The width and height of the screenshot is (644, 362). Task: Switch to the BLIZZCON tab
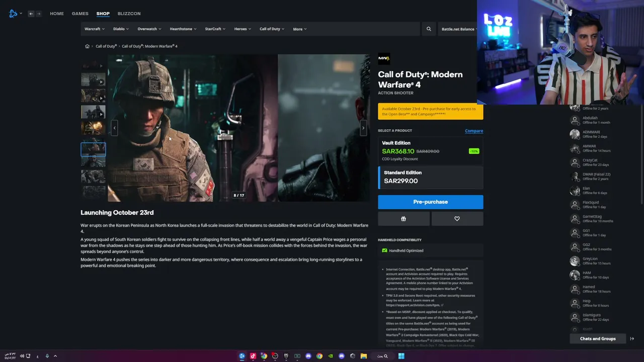129,14
